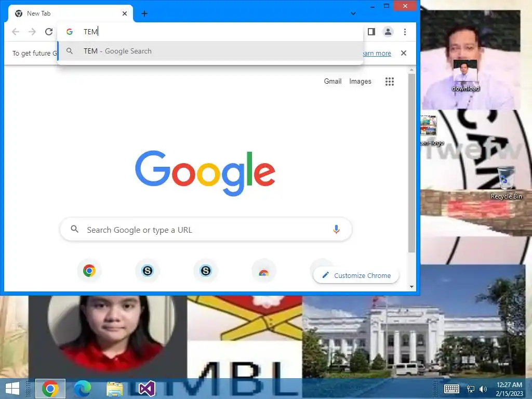Image resolution: width=532 pixels, height=399 pixels.
Task: Select the New Tab tab
Action: click(x=70, y=14)
